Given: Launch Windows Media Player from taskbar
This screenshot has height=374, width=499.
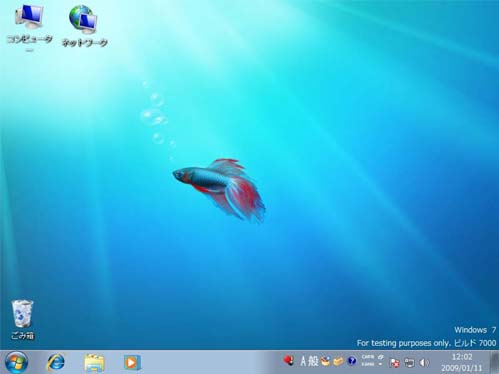Looking at the screenshot, I should (x=132, y=363).
